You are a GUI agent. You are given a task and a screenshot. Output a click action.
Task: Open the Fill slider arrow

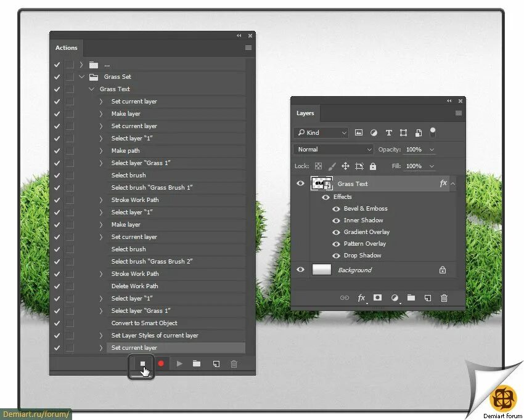click(432, 166)
